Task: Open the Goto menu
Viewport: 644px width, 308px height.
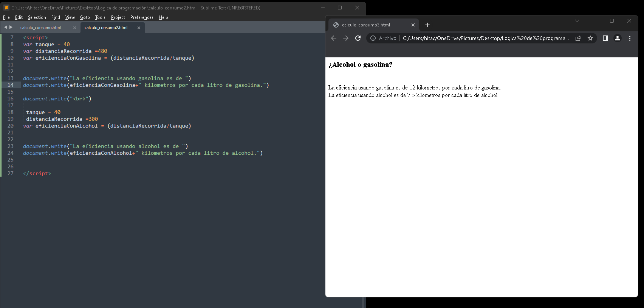Action: 85,17
